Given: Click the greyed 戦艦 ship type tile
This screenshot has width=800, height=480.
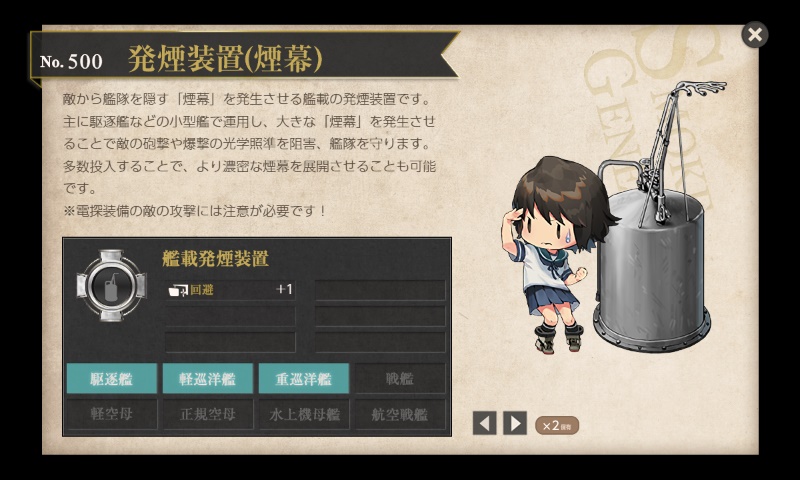Looking at the screenshot, I should [x=400, y=378].
